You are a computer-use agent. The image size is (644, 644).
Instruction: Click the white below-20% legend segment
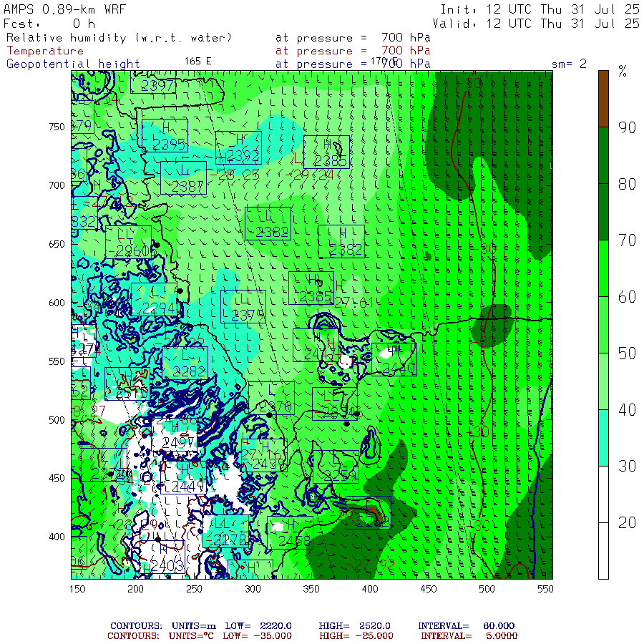pyautogui.click(x=603, y=551)
